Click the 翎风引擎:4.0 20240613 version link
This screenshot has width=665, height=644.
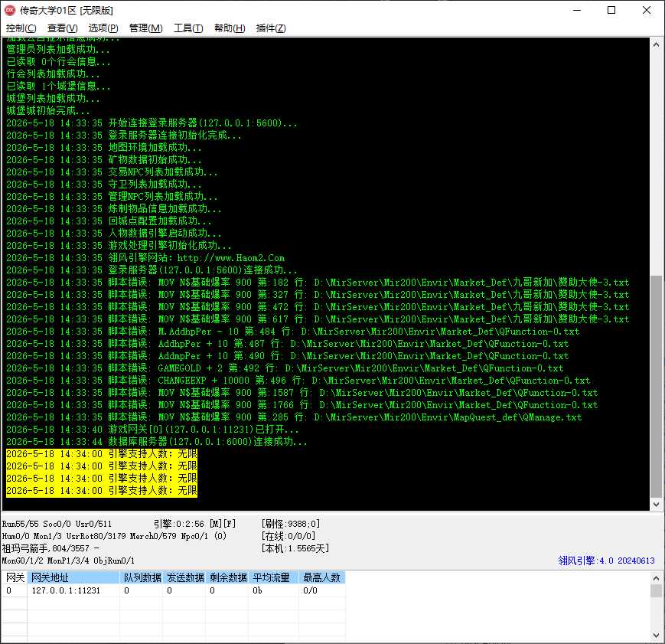[x=606, y=561]
